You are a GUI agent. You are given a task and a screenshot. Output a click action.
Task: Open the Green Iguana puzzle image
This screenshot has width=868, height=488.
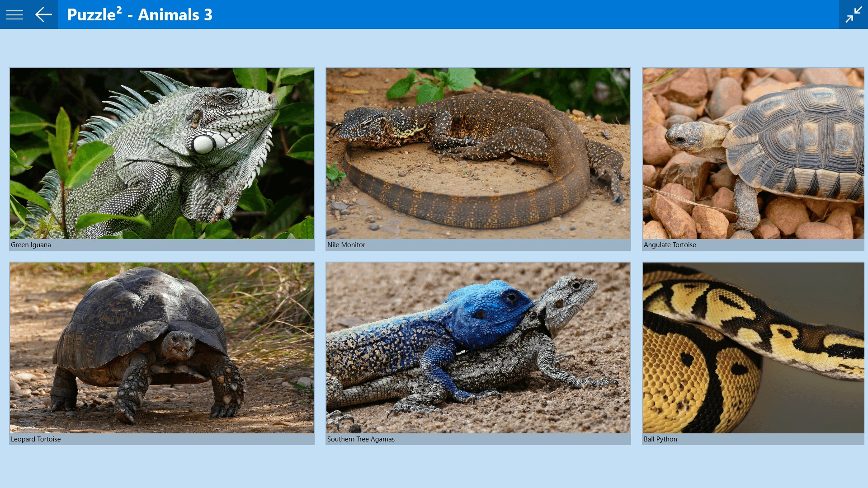point(162,154)
